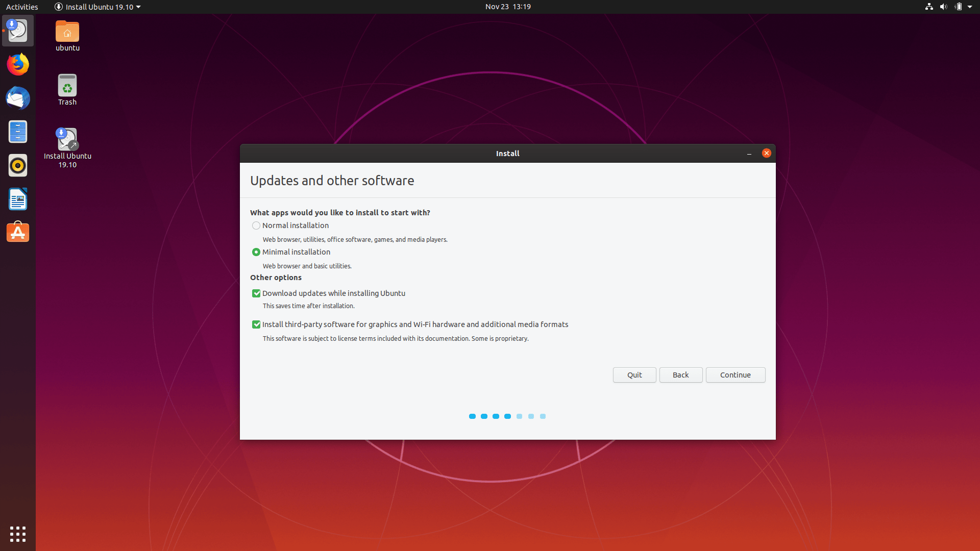Open the clock and calendar menu
The height and width of the screenshot is (551, 980).
pyautogui.click(x=507, y=7)
